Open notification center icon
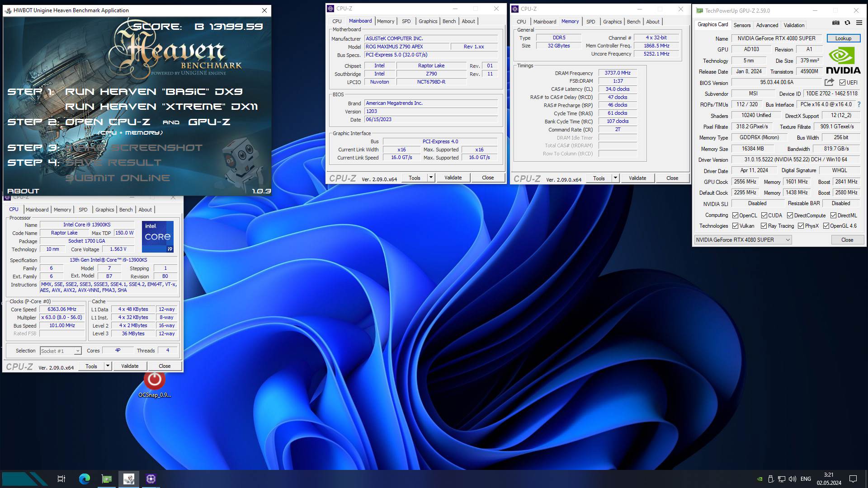 point(853,479)
